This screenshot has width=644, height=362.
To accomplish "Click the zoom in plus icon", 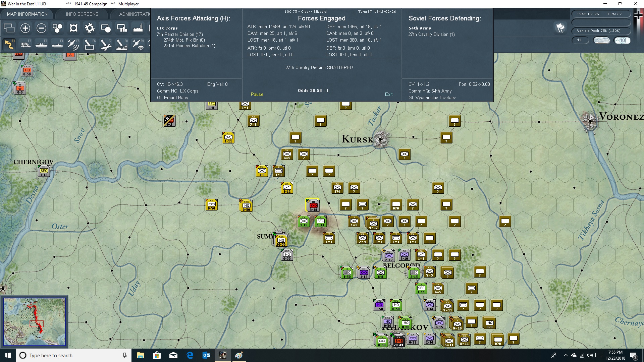I will tap(25, 28).
